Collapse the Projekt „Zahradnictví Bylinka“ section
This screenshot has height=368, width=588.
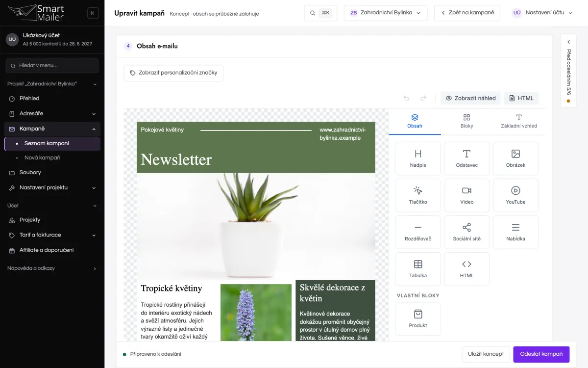click(x=52, y=84)
